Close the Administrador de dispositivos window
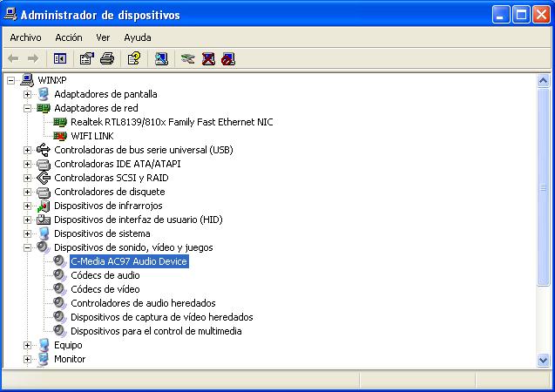 pyautogui.click(x=542, y=15)
